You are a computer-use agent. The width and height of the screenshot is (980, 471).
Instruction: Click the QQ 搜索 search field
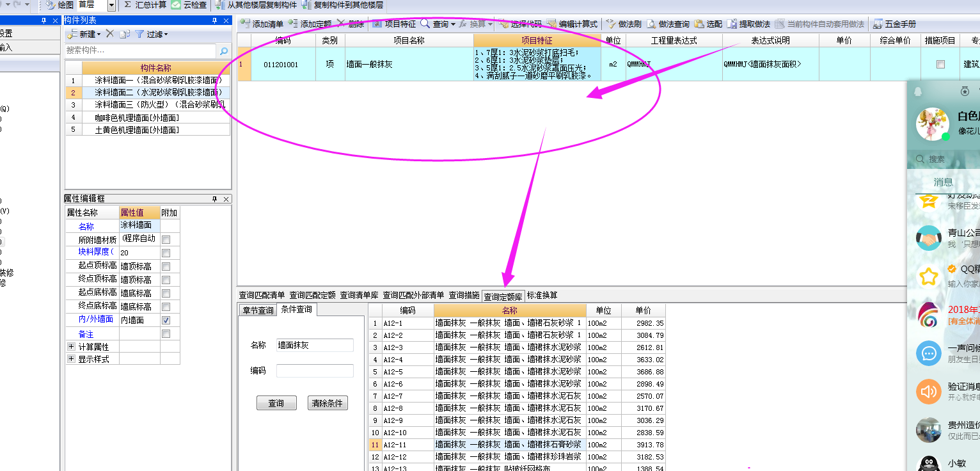(x=944, y=159)
